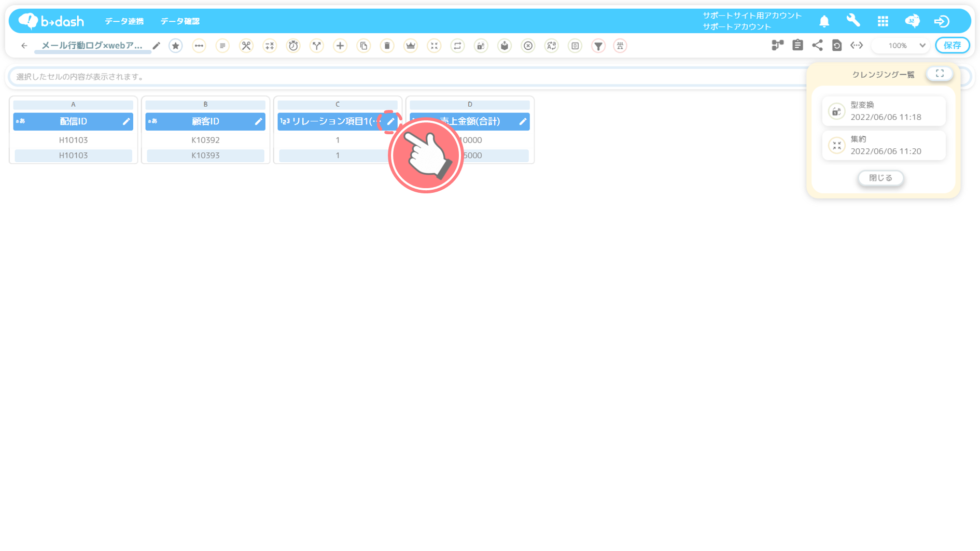Click the 閉じる button

tap(880, 178)
